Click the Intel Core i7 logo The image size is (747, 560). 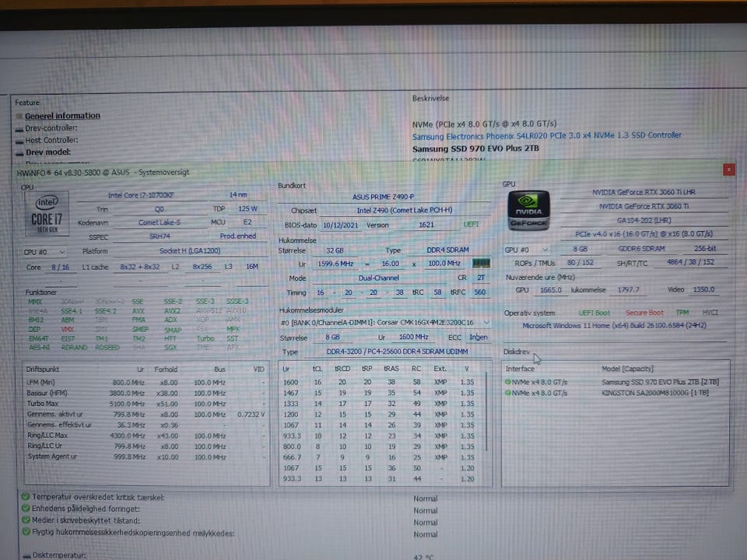tap(47, 214)
